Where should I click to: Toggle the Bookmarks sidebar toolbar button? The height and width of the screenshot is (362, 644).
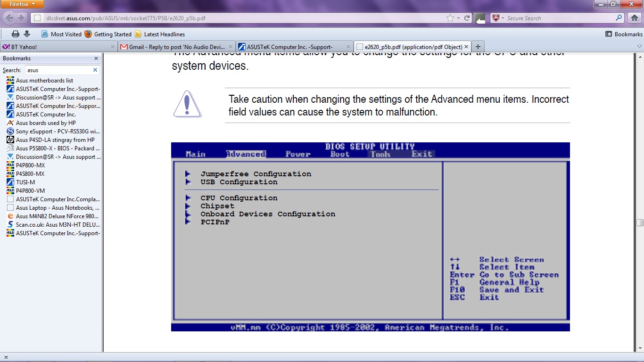[624, 34]
